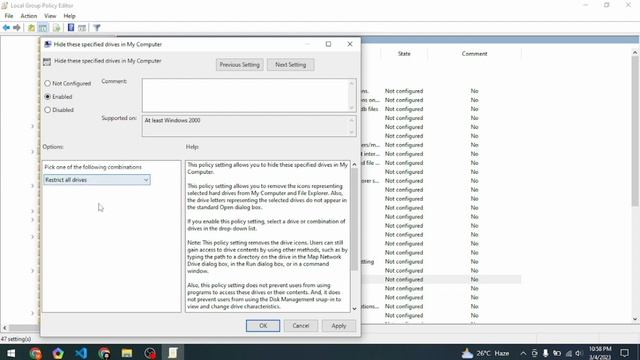Click the Export List toolbar icon
This screenshot has width=640, height=360.
coord(57,28)
